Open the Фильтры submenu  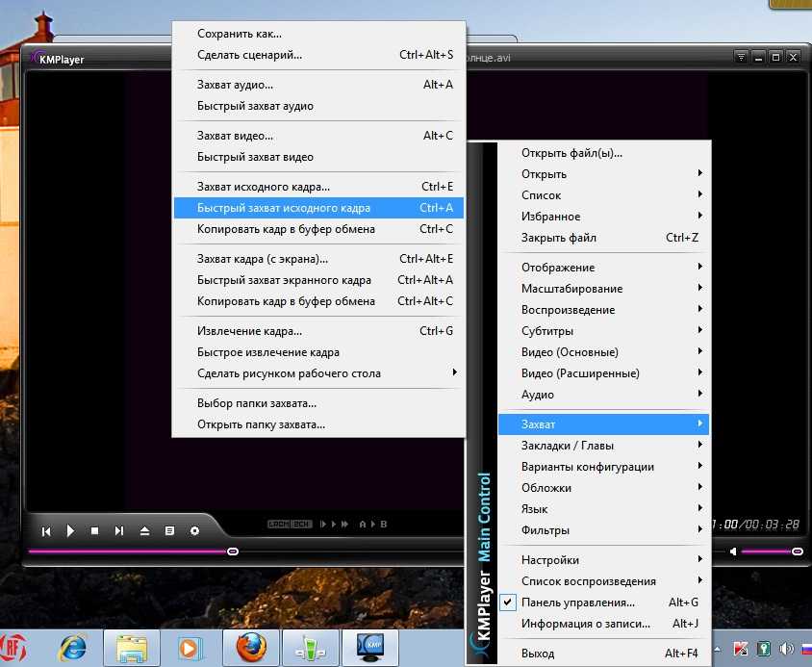tap(604, 530)
